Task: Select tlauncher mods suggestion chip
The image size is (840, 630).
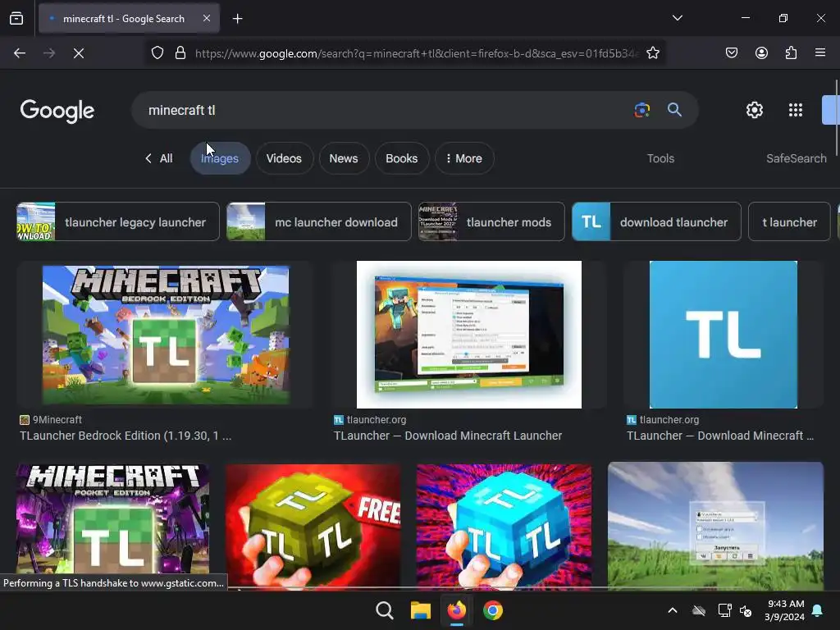Action: pos(491,221)
